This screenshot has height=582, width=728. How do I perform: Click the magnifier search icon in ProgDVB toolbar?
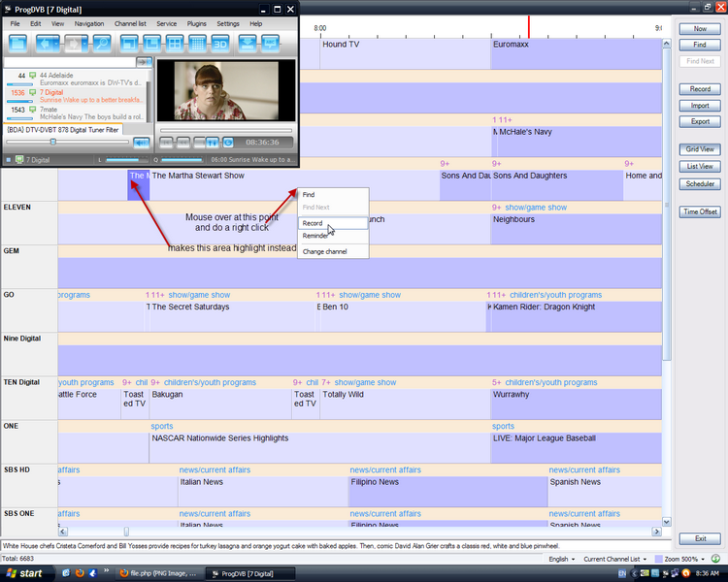click(x=102, y=44)
